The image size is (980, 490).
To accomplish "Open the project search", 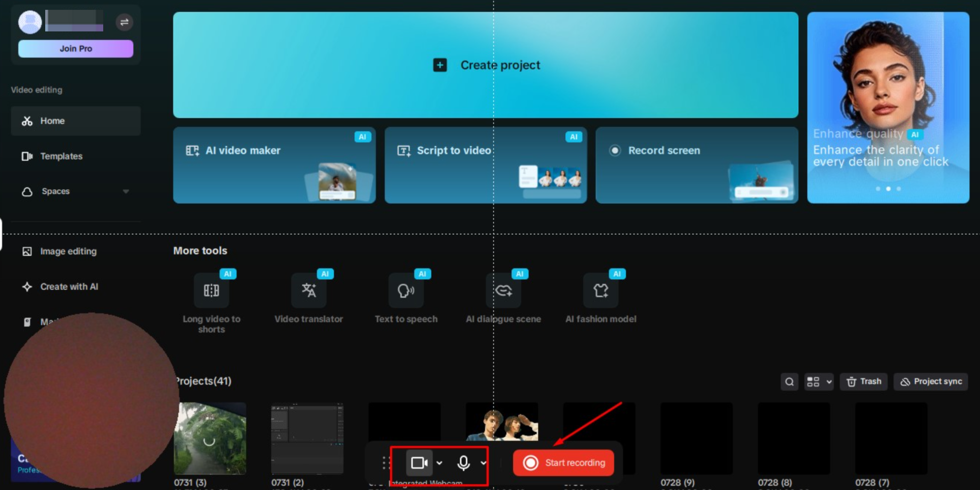I will 789,381.
